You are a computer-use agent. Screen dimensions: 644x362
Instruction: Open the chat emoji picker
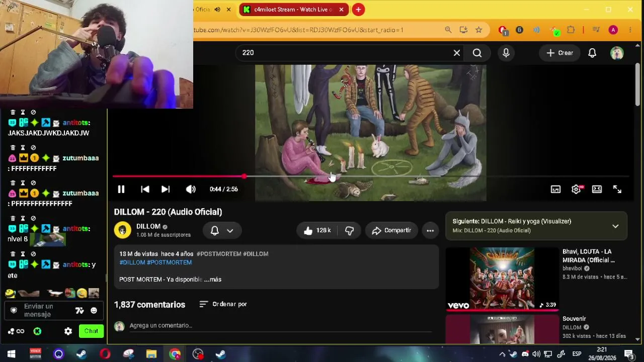click(x=94, y=311)
